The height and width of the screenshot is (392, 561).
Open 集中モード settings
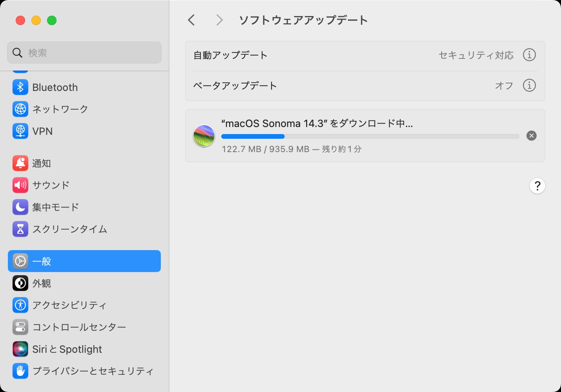click(x=84, y=207)
